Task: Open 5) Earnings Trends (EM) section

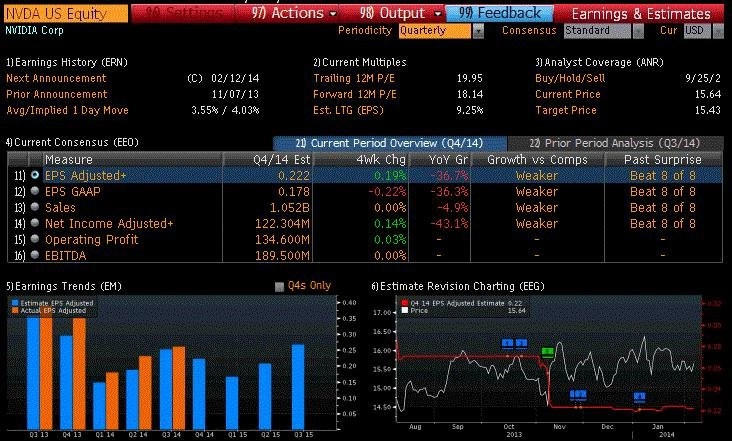Action: tap(63, 286)
